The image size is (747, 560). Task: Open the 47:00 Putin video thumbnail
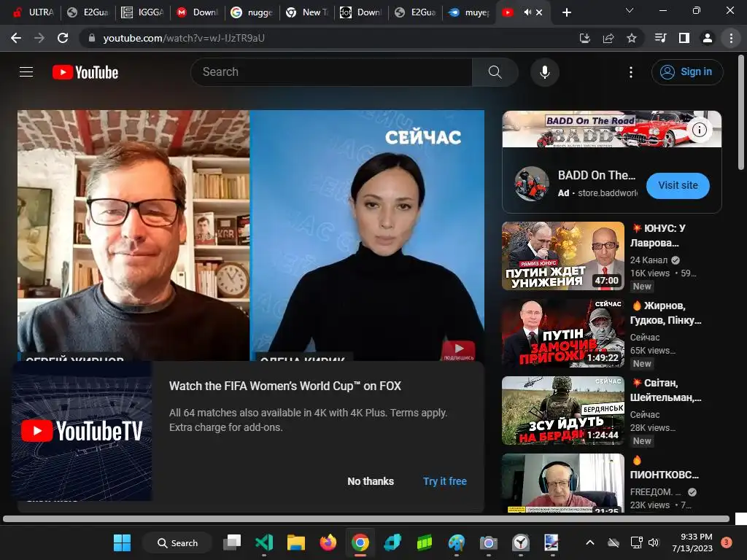tap(562, 256)
